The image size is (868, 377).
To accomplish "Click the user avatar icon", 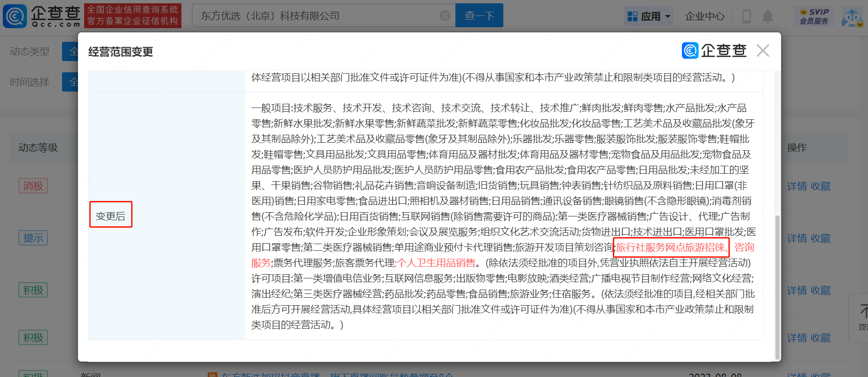I will [852, 17].
